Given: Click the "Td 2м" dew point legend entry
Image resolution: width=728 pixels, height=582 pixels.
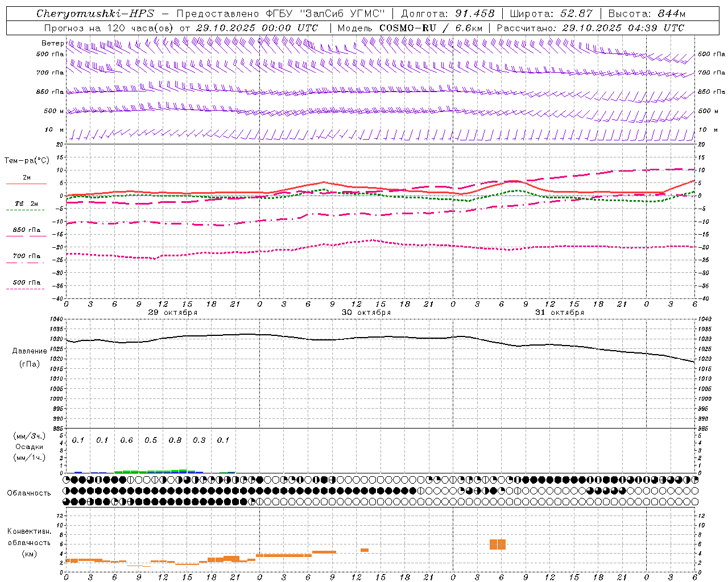Looking at the screenshot, I should pyautogui.click(x=26, y=203).
